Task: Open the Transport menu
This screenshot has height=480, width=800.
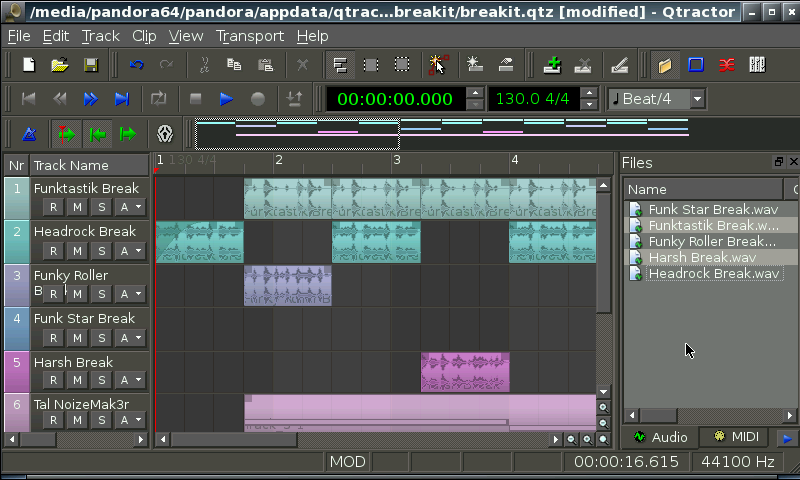Action: point(250,36)
